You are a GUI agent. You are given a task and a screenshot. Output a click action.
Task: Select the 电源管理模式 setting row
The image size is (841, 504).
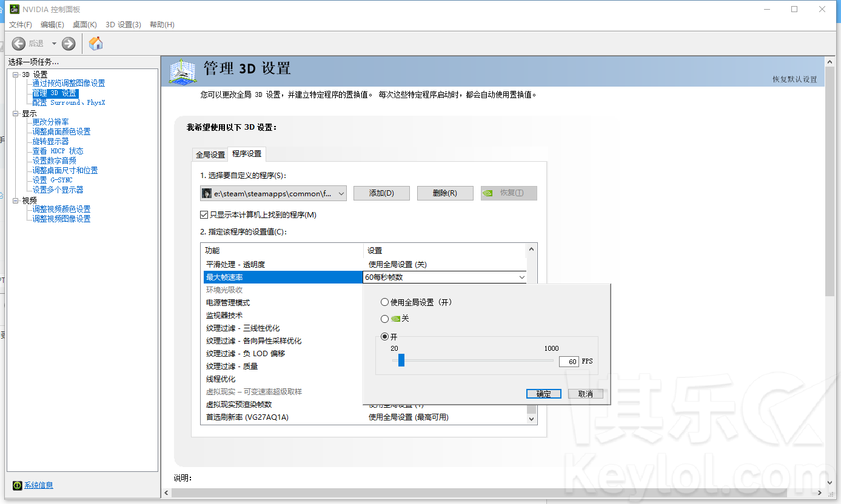point(282,302)
